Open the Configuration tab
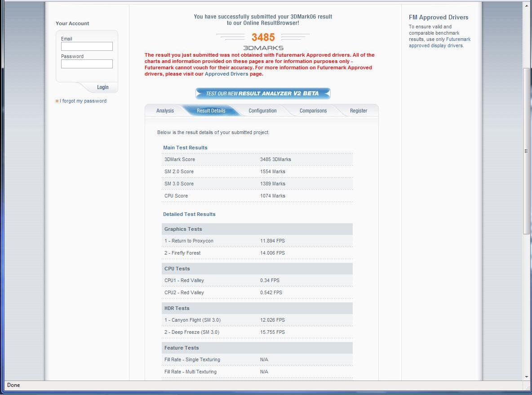 click(x=262, y=111)
